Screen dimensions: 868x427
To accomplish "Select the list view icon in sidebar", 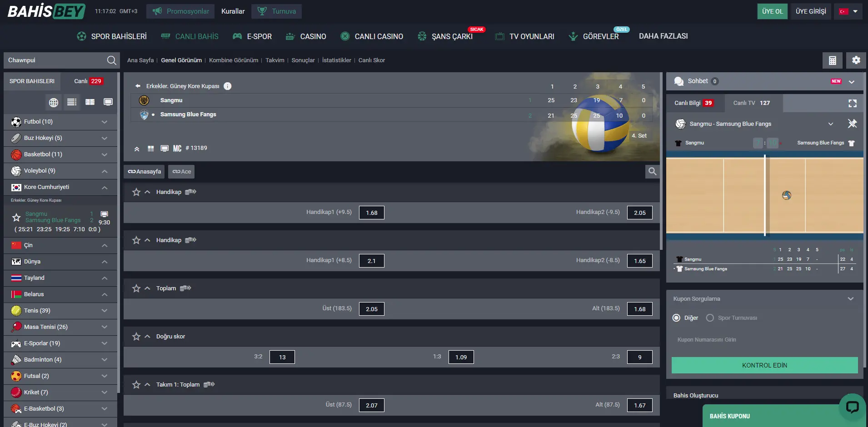I will pos(72,102).
